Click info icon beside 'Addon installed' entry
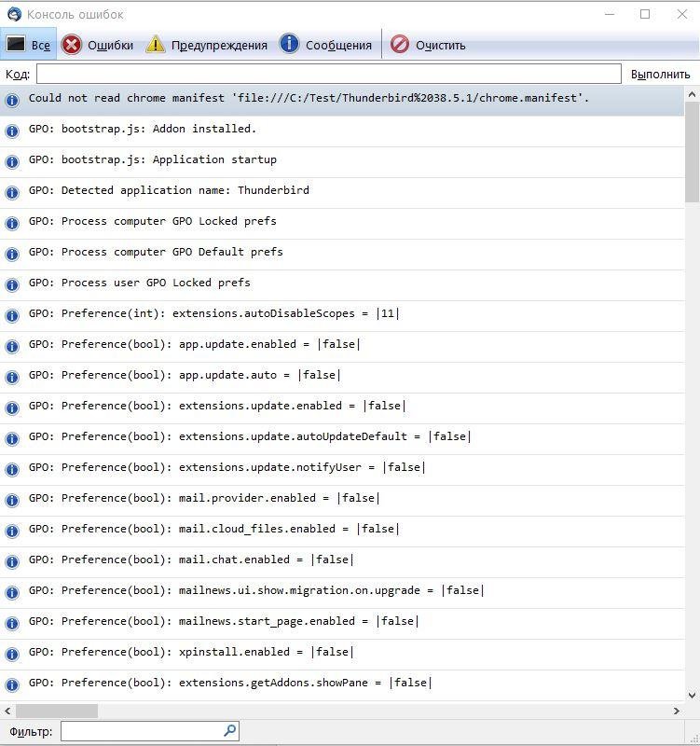The width and height of the screenshot is (700, 746). click(12, 130)
